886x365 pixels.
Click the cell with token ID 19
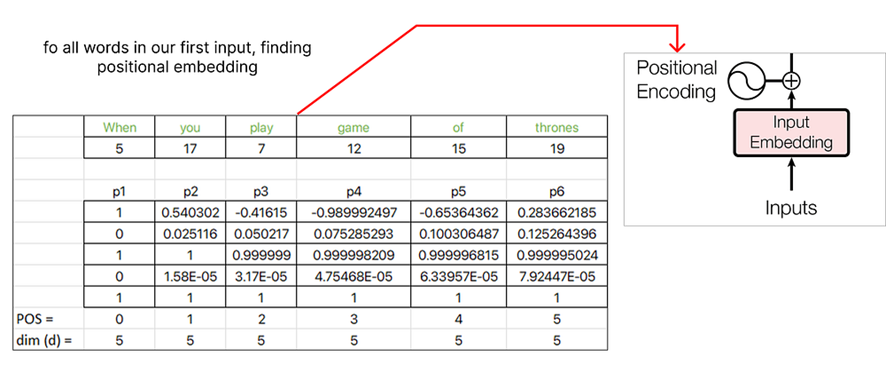[x=557, y=149]
